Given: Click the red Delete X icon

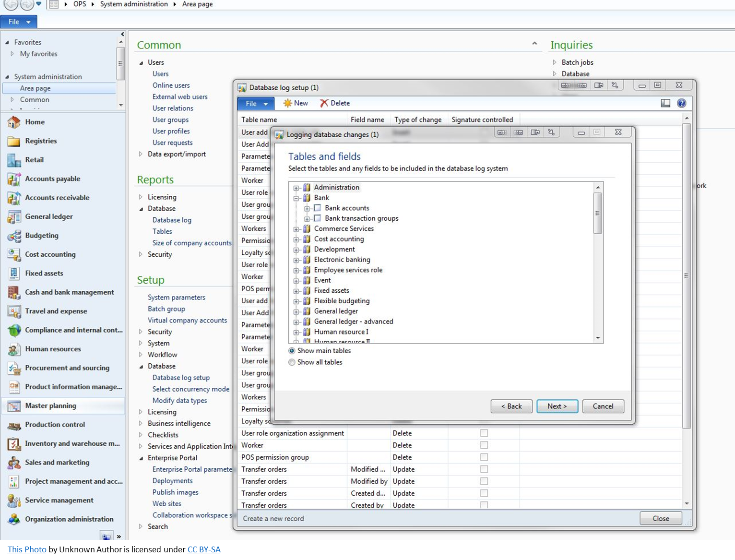Looking at the screenshot, I should (324, 103).
